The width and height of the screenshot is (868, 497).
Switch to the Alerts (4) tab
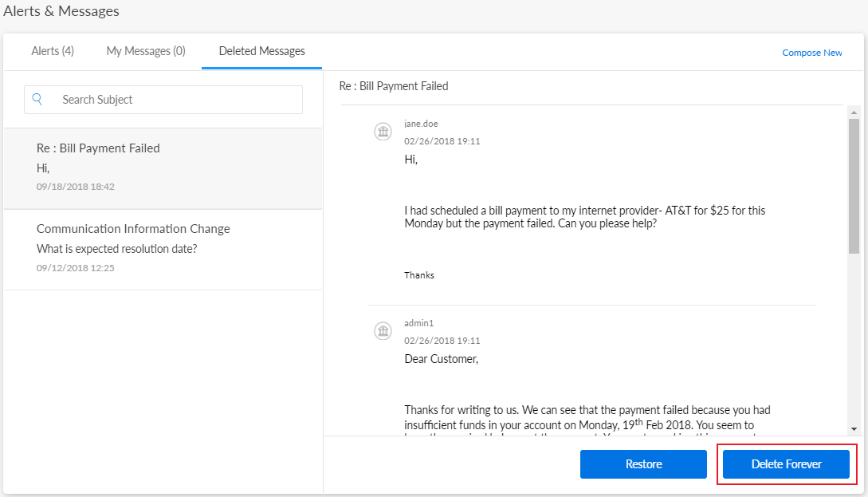tap(53, 51)
